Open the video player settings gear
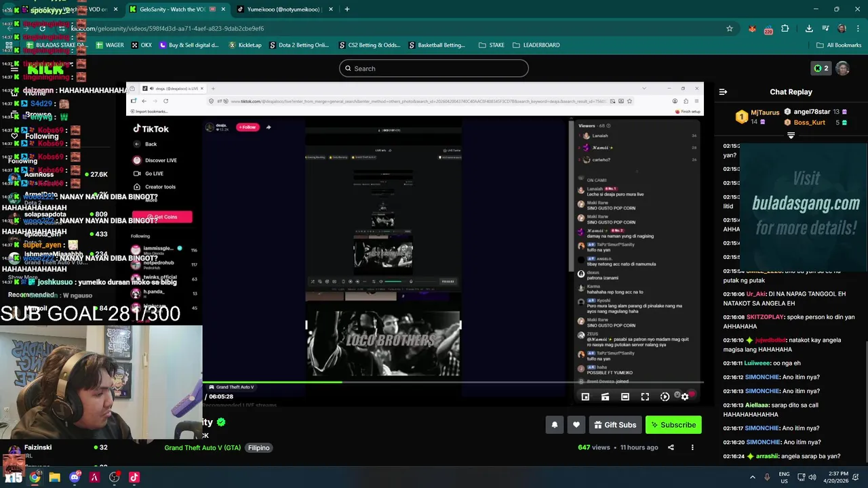The image size is (868, 488). click(x=685, y=396)
